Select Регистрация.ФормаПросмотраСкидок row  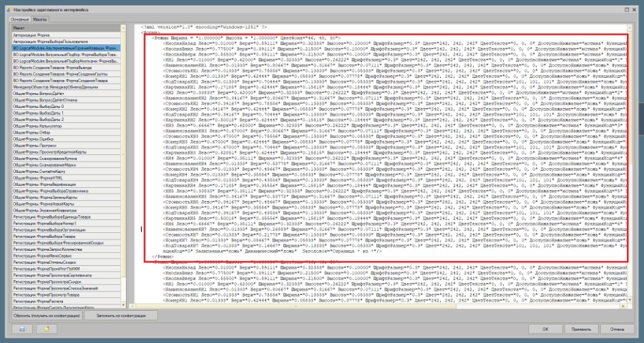[66, 282]
